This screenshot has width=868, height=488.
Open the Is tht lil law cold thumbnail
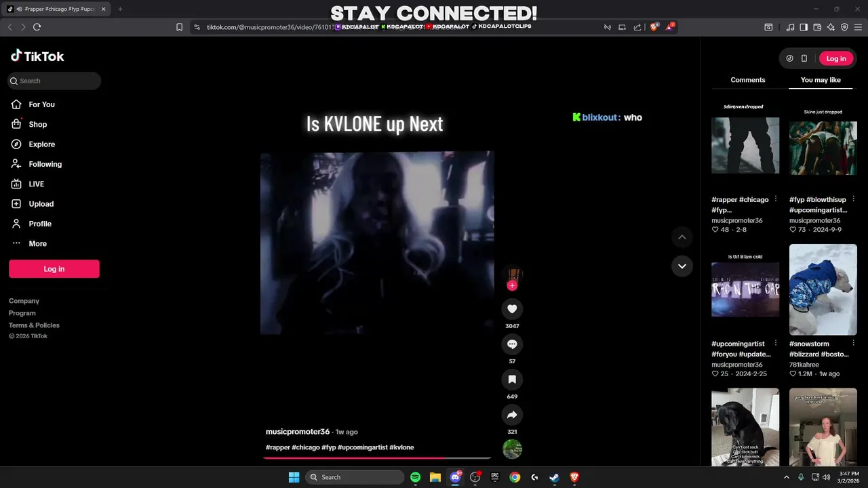pos(745,289)
